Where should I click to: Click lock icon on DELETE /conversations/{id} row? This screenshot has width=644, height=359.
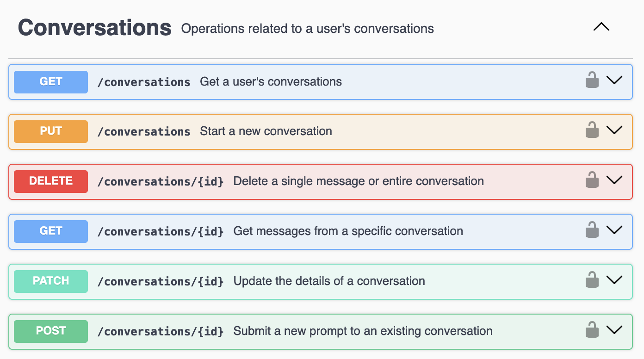592,180
